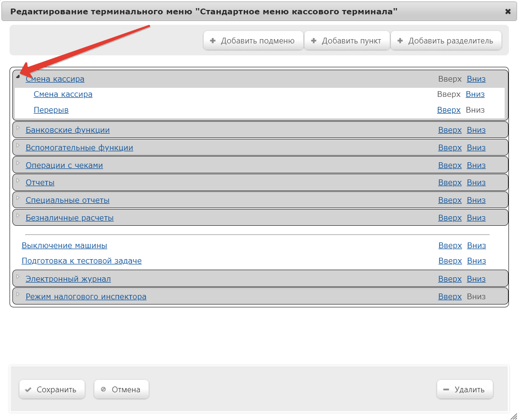This screenshot has width=518, height=420.
Task: Move top-level Смена кассира down with Вниз
Action: (x=476, y=79)
